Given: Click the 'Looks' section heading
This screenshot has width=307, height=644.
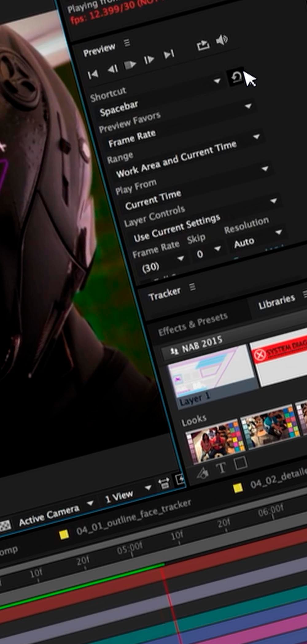Looking at the screenshot, I should pyautogui.click(x=194, y=420).
